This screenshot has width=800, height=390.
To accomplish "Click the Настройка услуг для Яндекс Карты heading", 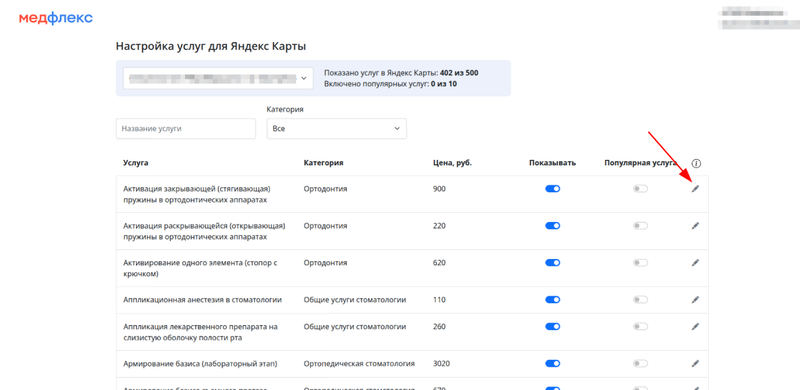I will pyautogui.click(x=211, y=47).
